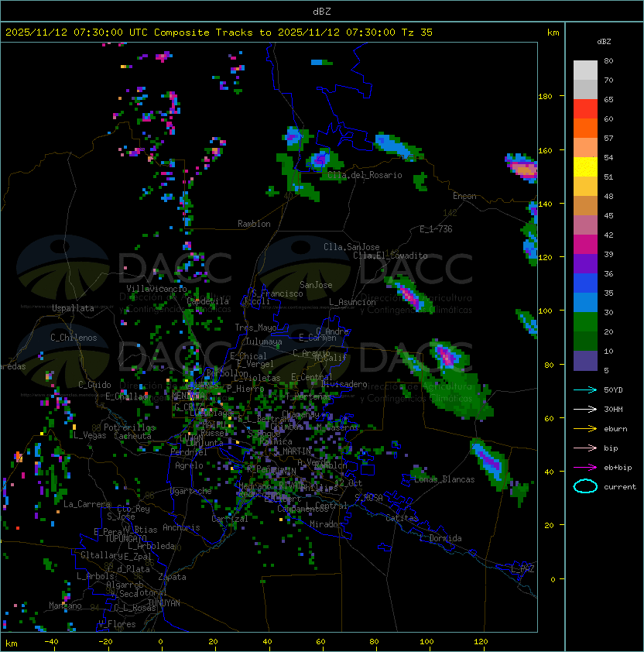This screenshot has height=652, width=644.
Task: Click the 'L_Dormida' map label
Action: click(440, 538)
